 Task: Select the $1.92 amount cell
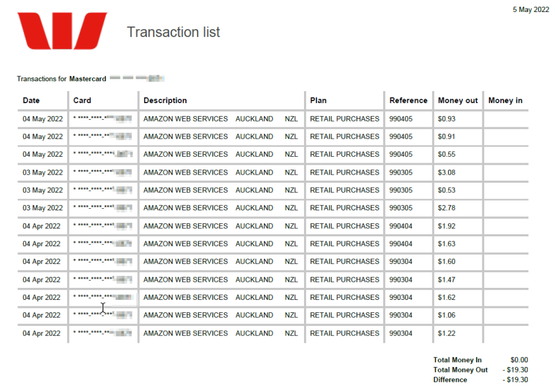(447, 226)
